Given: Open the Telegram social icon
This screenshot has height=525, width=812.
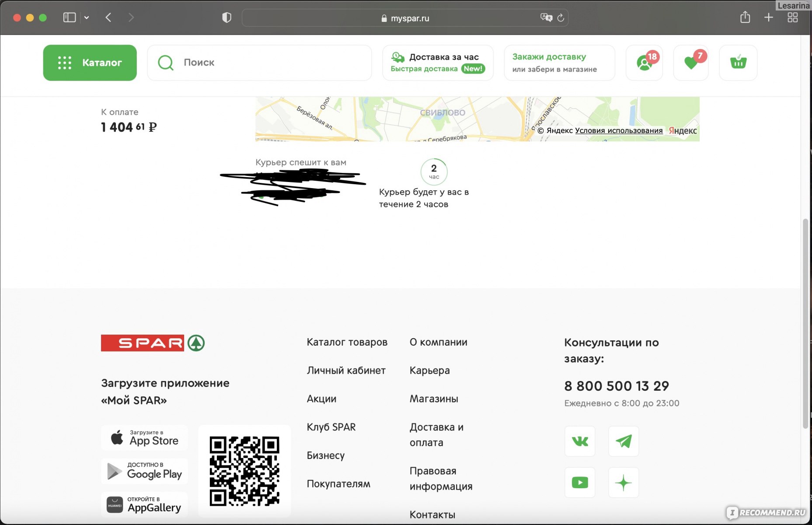Looking at the screenshot, I should [x=624, y=441].
